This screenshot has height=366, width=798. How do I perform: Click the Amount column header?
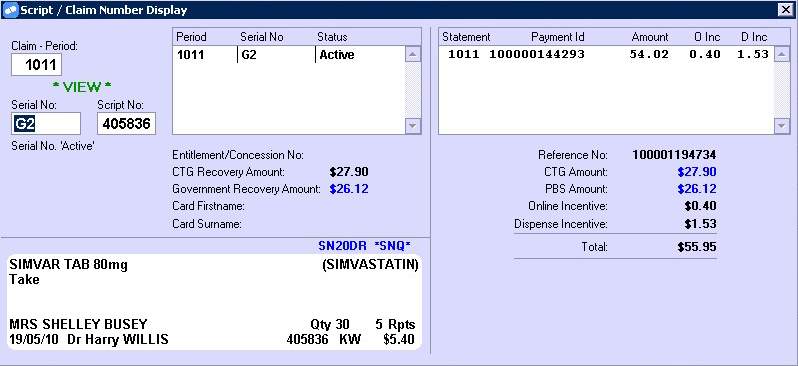tap(650, 37)
